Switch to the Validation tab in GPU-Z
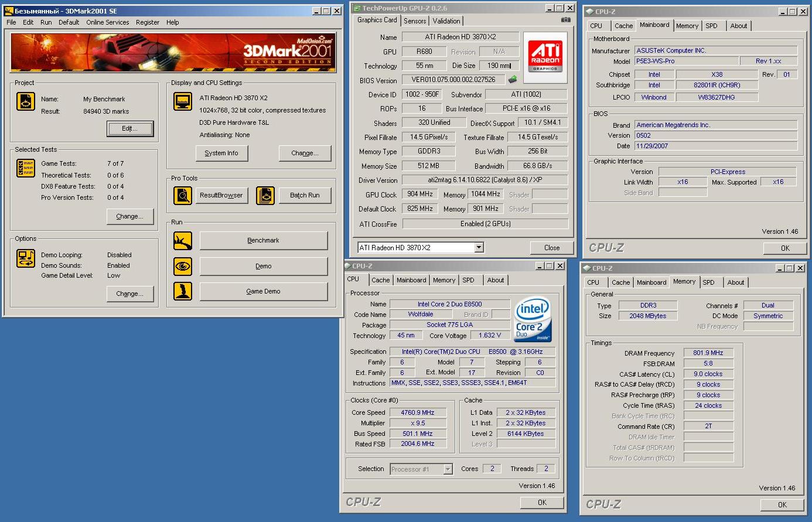Image resolution: width=812 pixels, height=522 pixels. pos(446,21)
